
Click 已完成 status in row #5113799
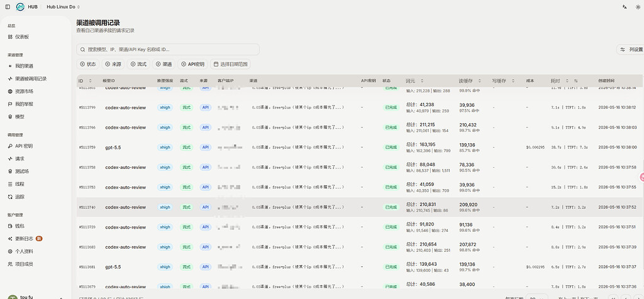(x=390, y=107)
